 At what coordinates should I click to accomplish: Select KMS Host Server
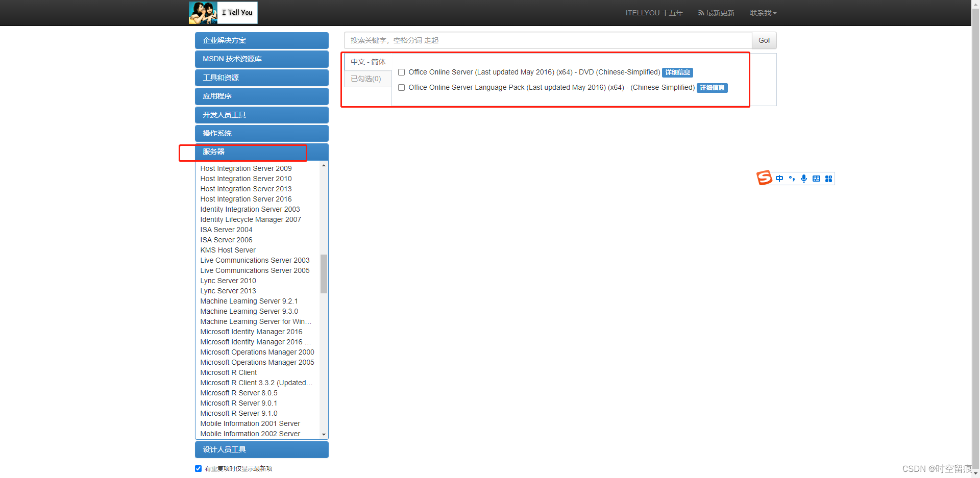point(228,250)
